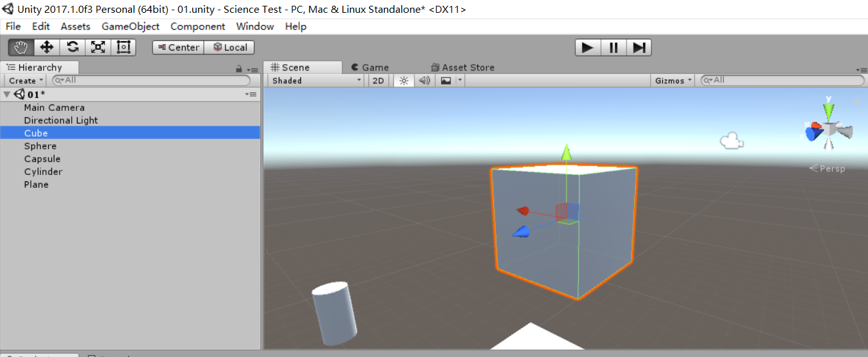The width and height of the screenshot is (868, 357).
Task: Click the orientation gizmo center cube
Action: pyautogui.click(x=830, y=130)
